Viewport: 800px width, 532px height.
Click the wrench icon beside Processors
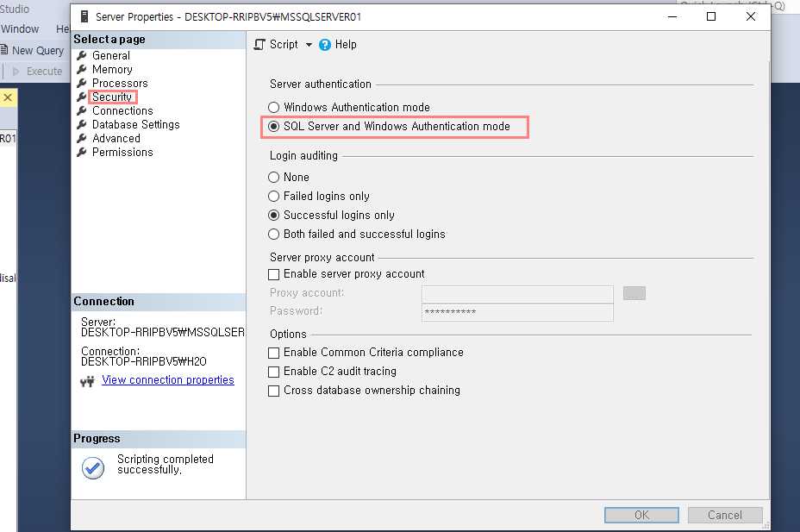tap(82, 83)
